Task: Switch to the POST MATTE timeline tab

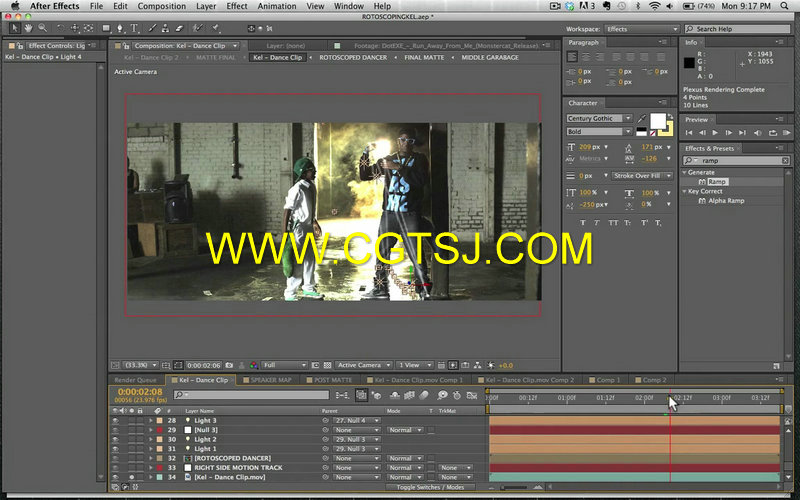Action: (x=330, y=380)
